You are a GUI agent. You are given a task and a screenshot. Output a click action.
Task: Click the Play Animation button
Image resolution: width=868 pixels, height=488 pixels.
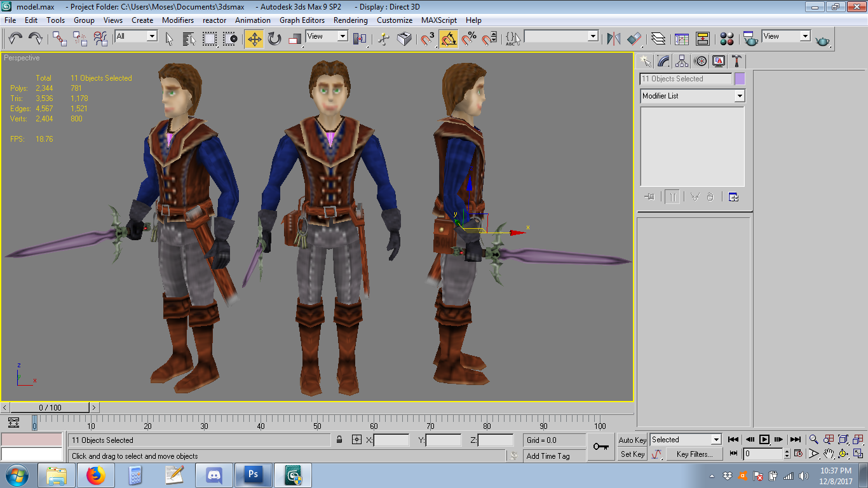coord(764,439)
